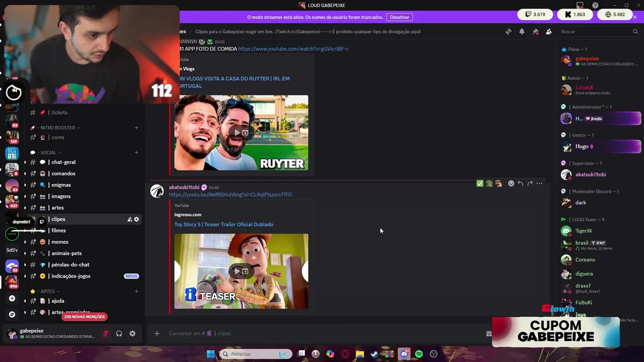Open the chat-geral channel
Viewport: 644px width, 362px height.
(x=85, y=162)
